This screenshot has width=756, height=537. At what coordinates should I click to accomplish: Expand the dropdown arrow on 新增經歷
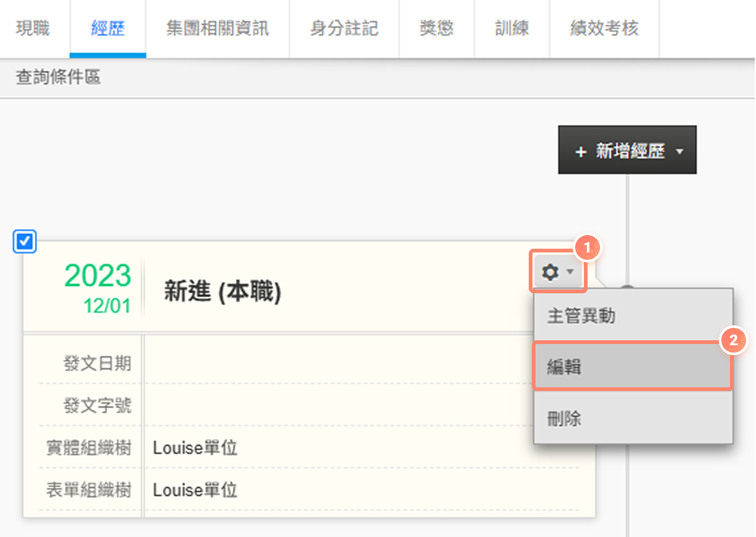coord(680,152)
